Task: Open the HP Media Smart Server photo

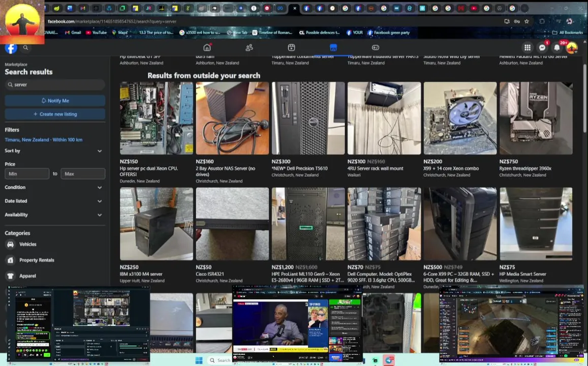Action: click(536, 224)
